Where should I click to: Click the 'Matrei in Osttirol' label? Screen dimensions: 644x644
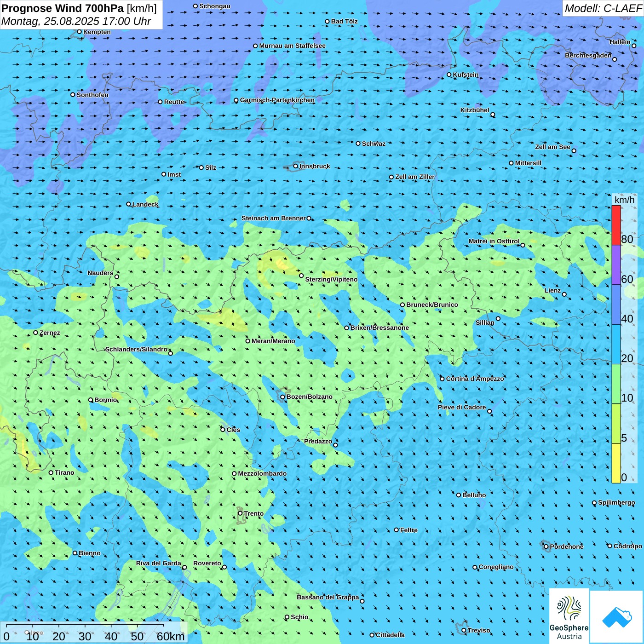tap(494, 241)
